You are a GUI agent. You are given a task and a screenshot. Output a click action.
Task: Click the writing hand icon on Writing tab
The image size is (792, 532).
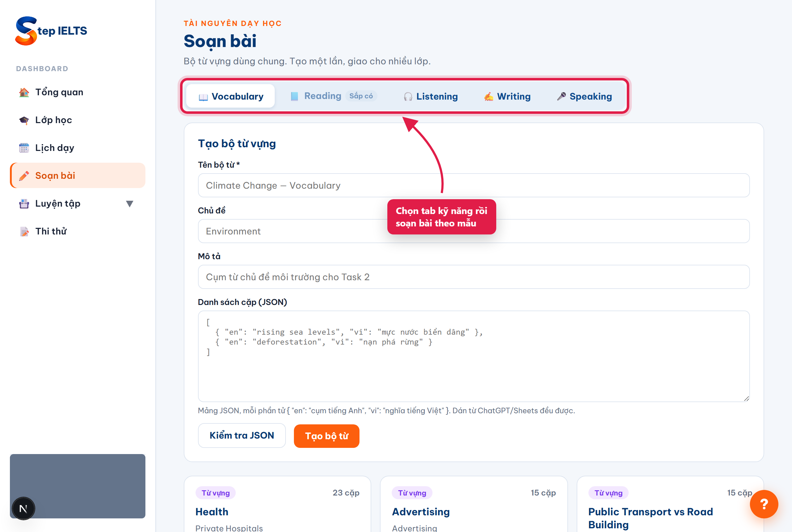489,97
